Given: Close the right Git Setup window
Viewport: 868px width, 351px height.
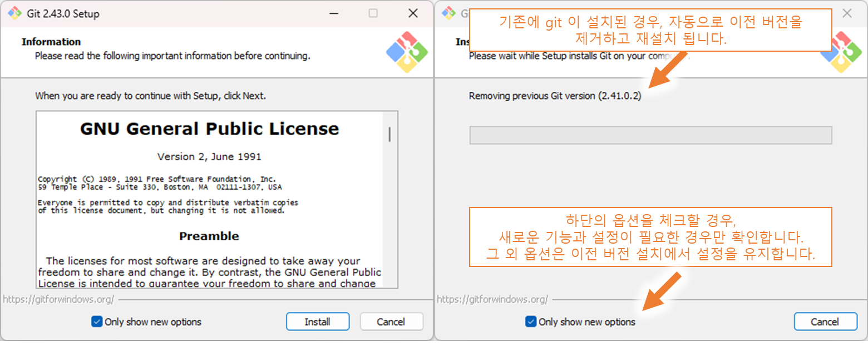Looking at the screenshot, I should point(847,13).
